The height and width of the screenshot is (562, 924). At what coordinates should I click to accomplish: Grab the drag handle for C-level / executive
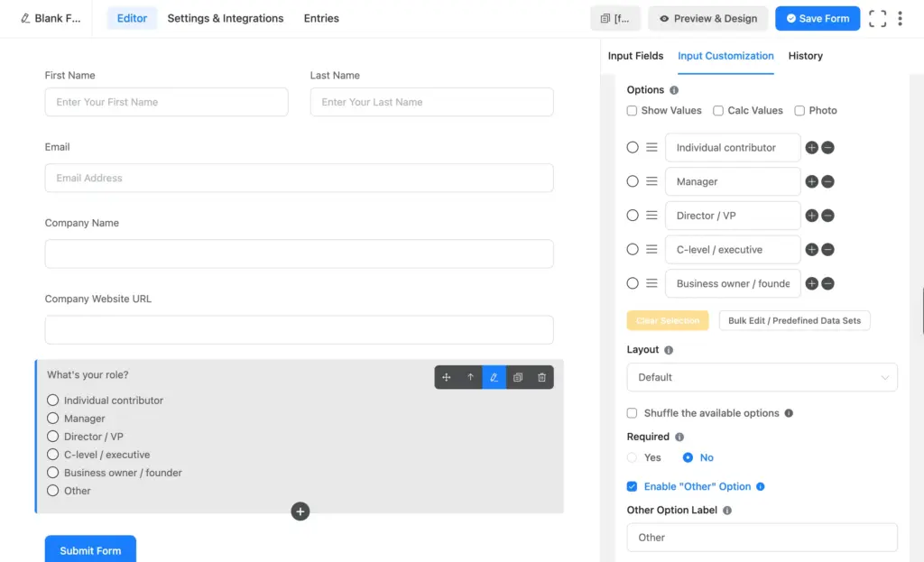[x=651, y=249]
